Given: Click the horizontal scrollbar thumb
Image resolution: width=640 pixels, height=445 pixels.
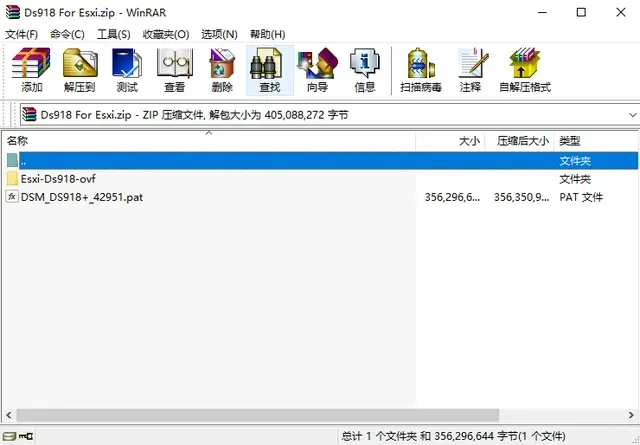Looking at the screenshot, I should tap(258, 415).
